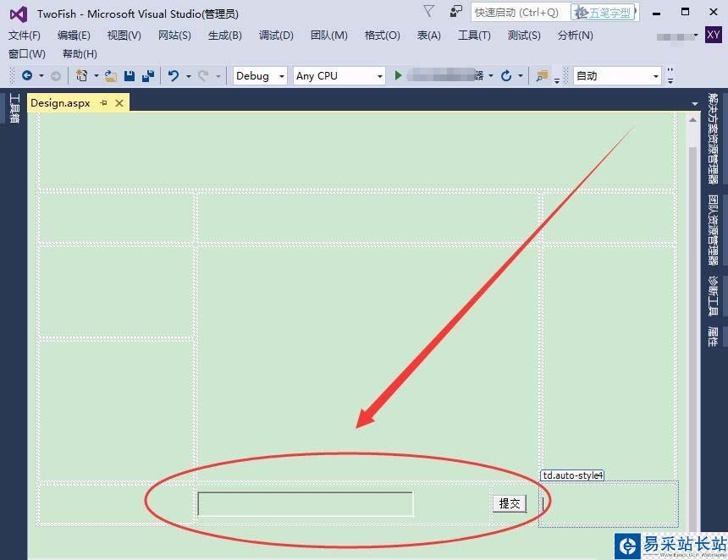Select the Design.aspx document tab
The image size is (728, 560).
60,103
